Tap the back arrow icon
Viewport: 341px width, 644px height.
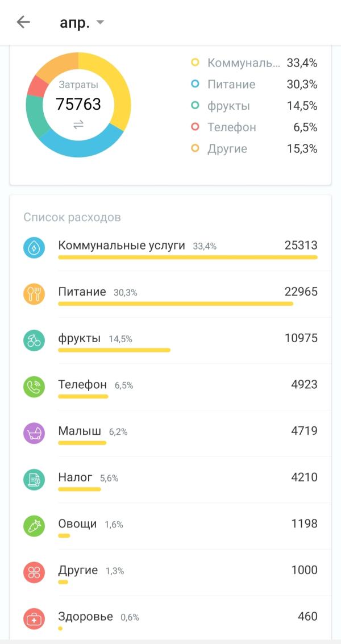pos(23,22)
